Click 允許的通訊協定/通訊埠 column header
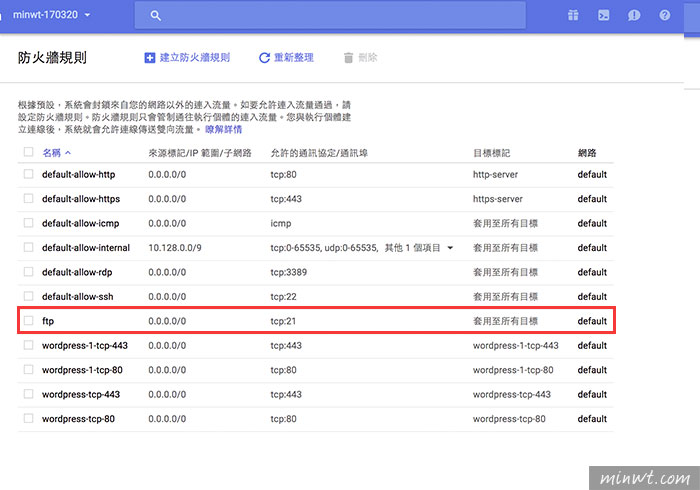This screenshot has height=490, width=700. pyautogui.click(x=319, y=153)
